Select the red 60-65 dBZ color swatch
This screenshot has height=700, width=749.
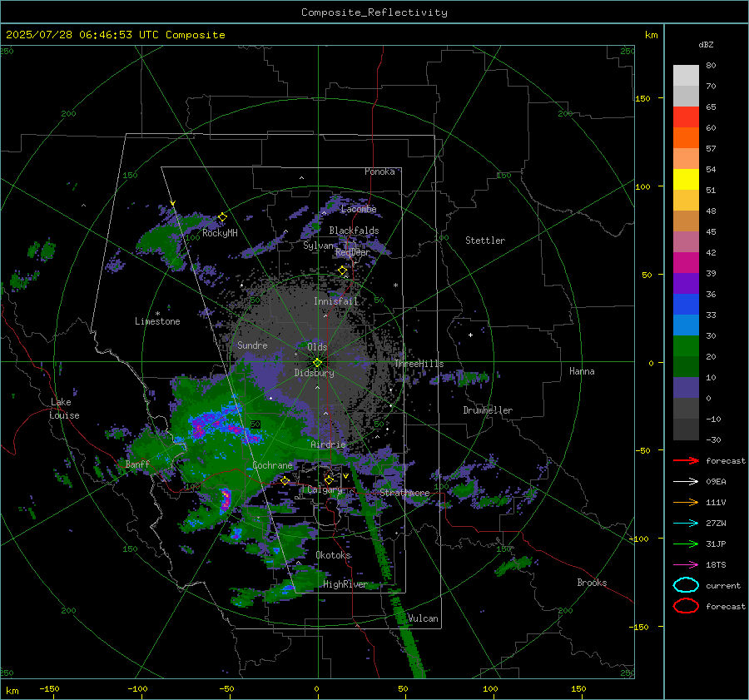point(686,117)
